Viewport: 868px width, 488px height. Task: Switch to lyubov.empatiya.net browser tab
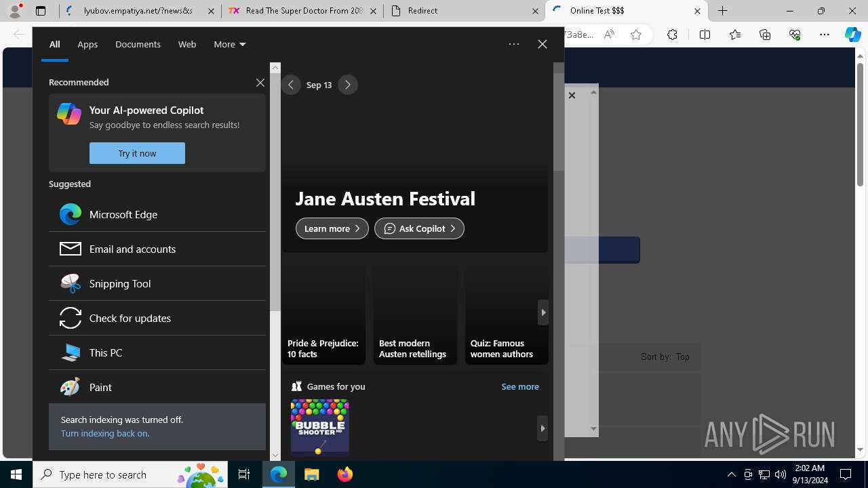(x=140, y=11)
